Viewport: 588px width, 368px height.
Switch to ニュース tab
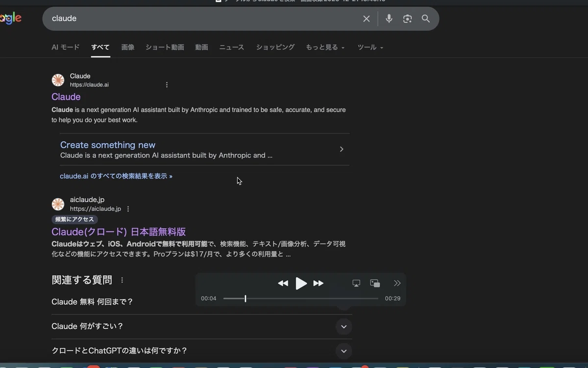[x=232, y=48]
